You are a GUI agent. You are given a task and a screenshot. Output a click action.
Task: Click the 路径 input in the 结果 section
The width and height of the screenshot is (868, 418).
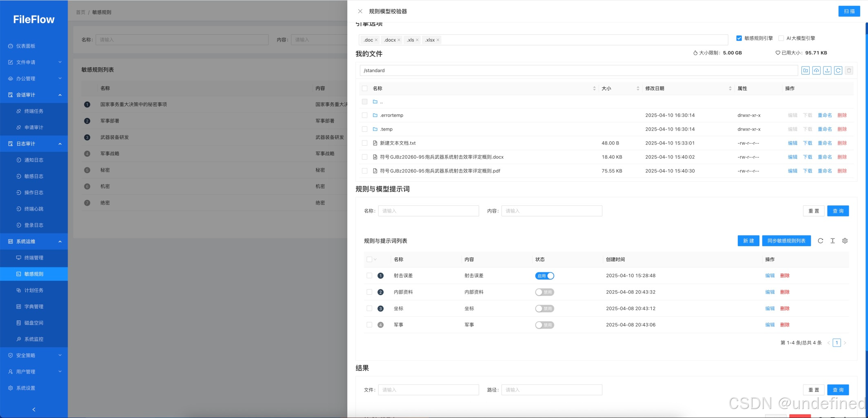pyautogui.click(x=552, y=390)
